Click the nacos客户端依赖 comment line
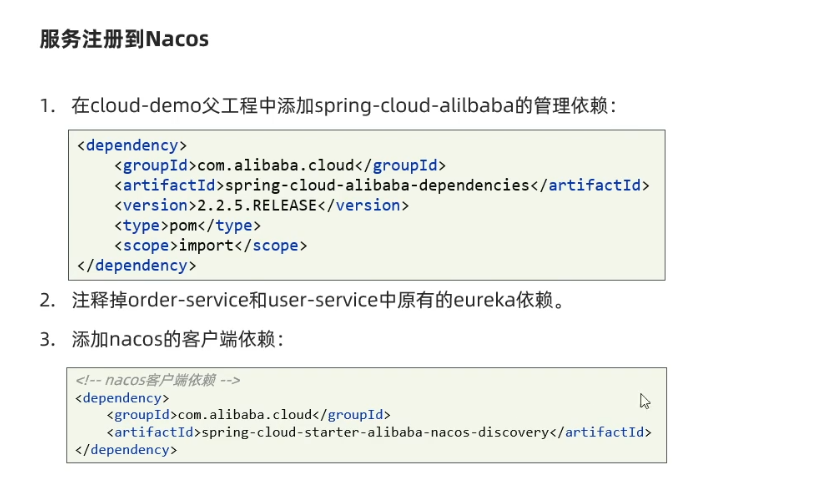This screenshot has height=493, width=831. pos(158,380)
